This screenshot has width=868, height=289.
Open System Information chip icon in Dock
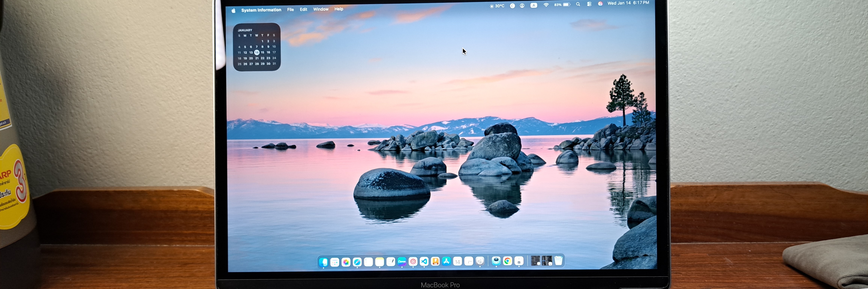[496, 261]
